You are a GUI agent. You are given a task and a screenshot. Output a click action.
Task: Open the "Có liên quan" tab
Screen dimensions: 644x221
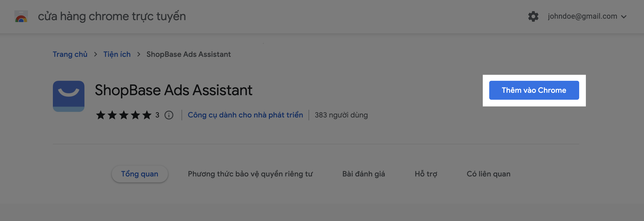pos(489,174)
